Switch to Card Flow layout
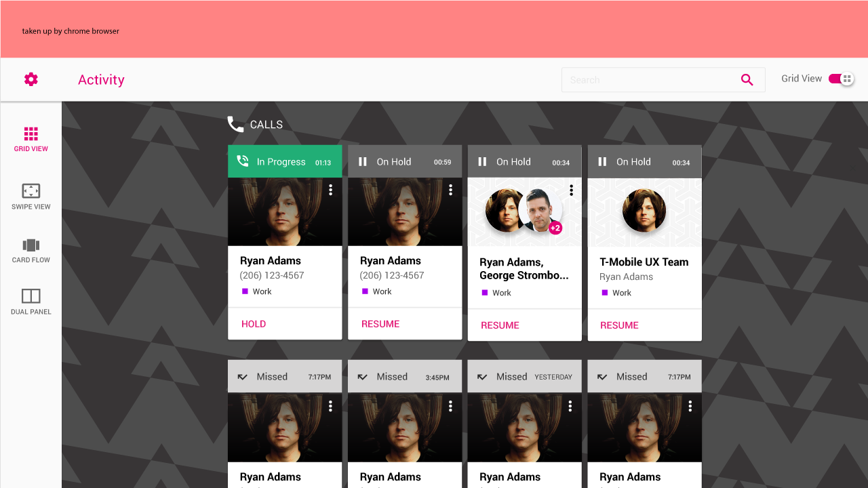This screenshot has width=868, height=488. click(x=31, y=250)
